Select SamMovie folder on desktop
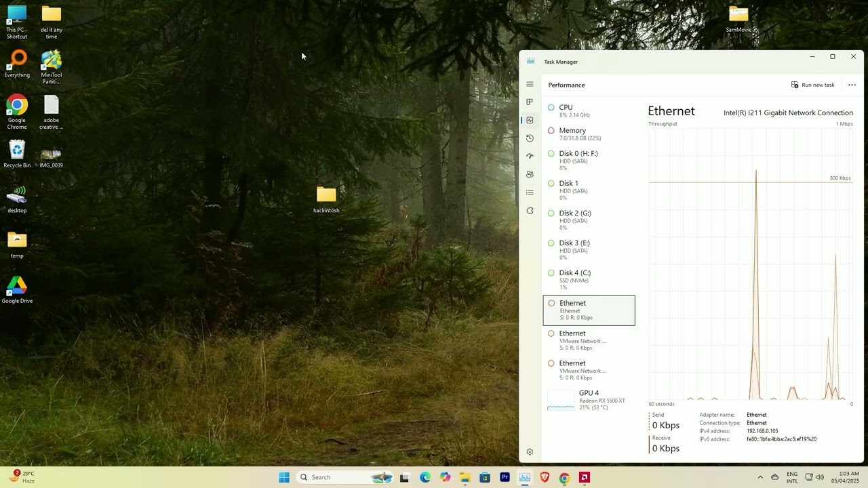Image resolution: width=868 pixels, height=488 pixels. 738,19
